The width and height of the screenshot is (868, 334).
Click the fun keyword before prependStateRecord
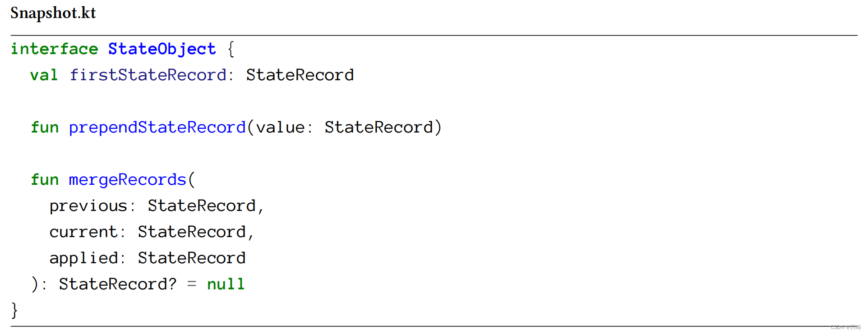45,127
